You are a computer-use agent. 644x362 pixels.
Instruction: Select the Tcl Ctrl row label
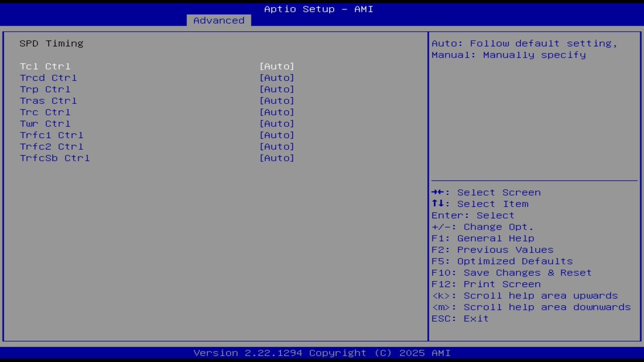(x=45, y=66)
